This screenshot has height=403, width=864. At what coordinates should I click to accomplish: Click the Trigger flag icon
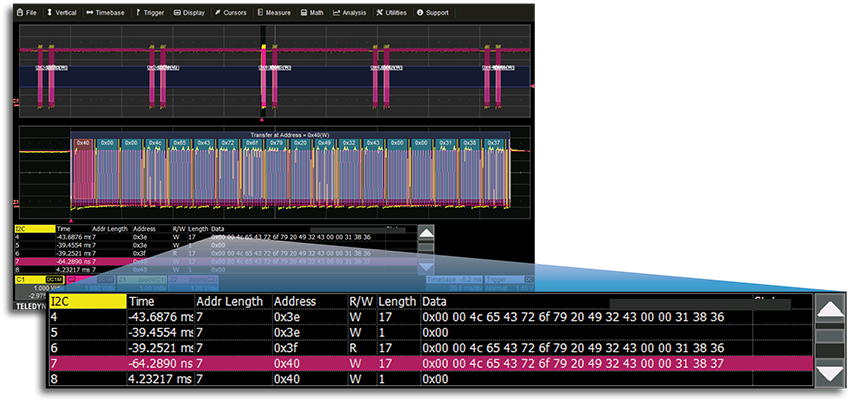click(140, 13)
